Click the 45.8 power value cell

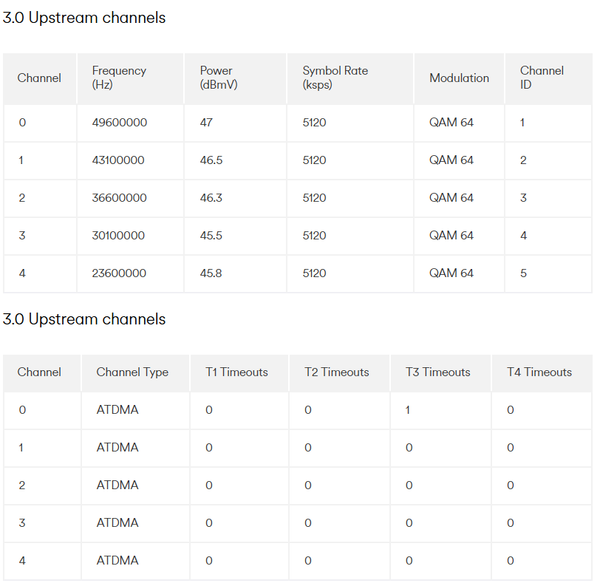tap(211, 273)
